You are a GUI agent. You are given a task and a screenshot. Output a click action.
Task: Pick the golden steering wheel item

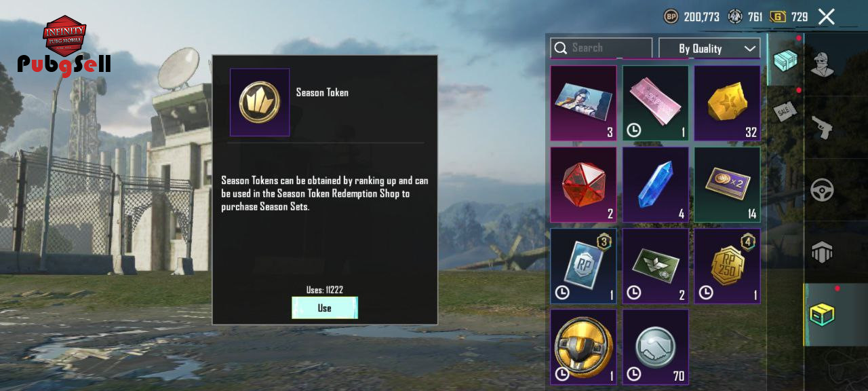583,347
